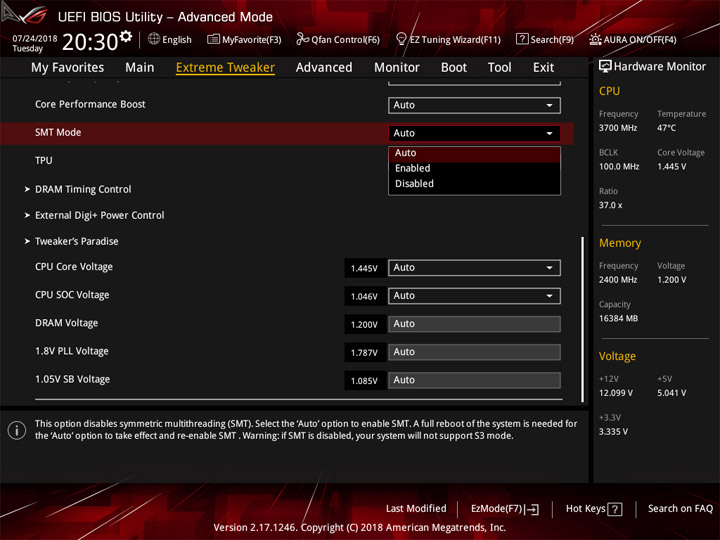Switch to EzMode(F7)
The image size is (720, 540).
click(505, 509)
